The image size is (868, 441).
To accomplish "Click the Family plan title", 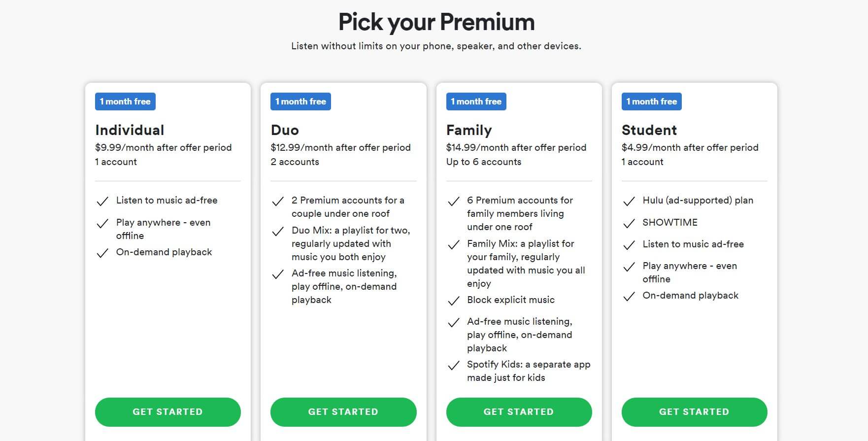I will click(x=468, y=130).
